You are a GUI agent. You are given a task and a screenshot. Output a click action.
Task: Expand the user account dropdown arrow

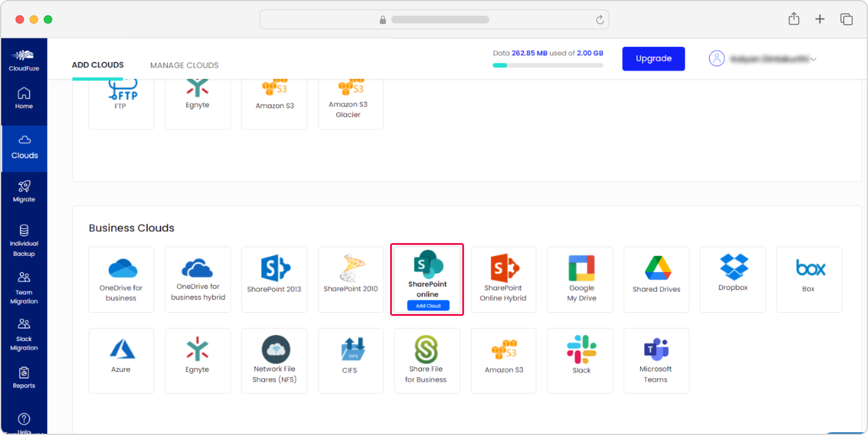[813, 60]
